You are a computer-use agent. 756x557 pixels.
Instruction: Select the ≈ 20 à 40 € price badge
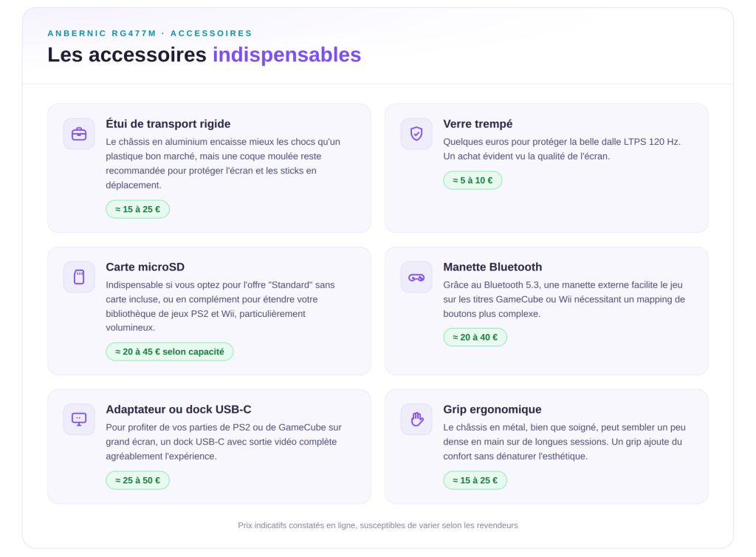coord(475,337)
